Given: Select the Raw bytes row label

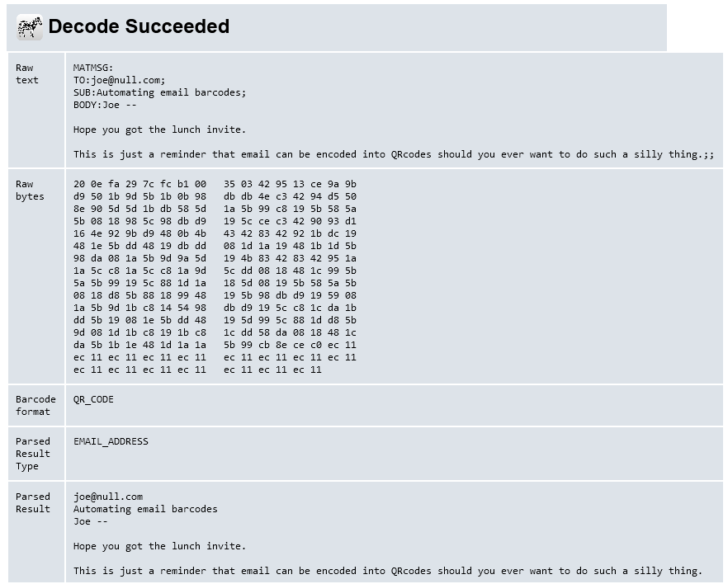Looking at the screenshot, I should [30, 191].
